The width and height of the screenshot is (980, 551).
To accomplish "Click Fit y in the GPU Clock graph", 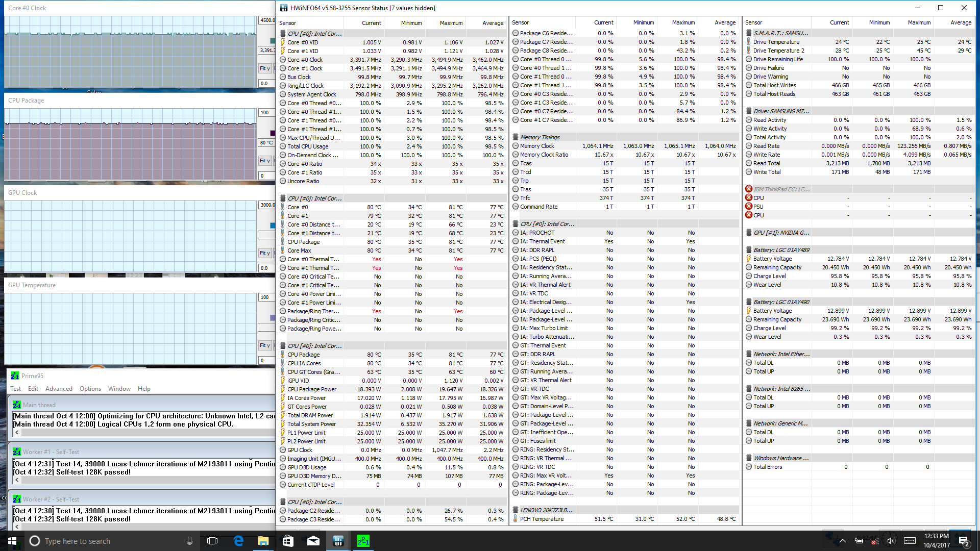I will click(265, 253).
